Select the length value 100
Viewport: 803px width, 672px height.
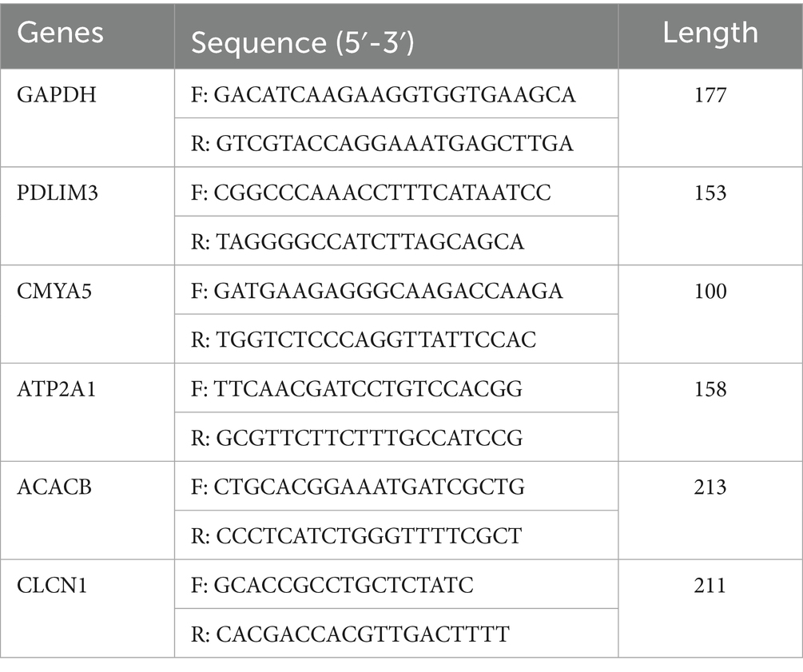[x=710, y=291]
